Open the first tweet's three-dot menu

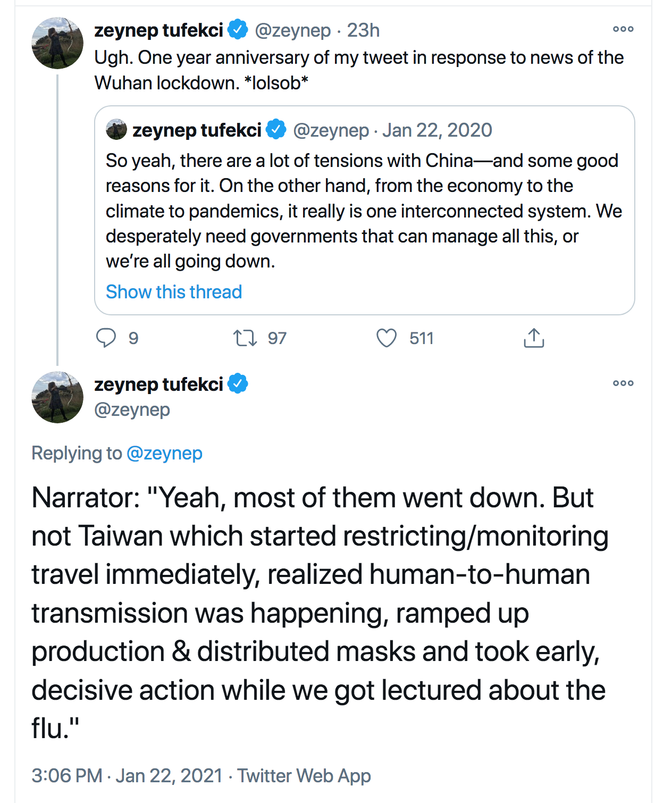[x=623, y=29]
